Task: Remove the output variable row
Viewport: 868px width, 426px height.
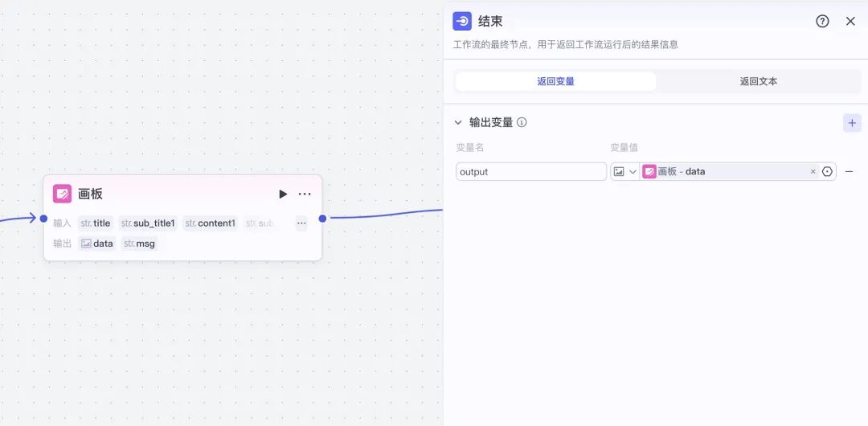Action: [850, 172]
